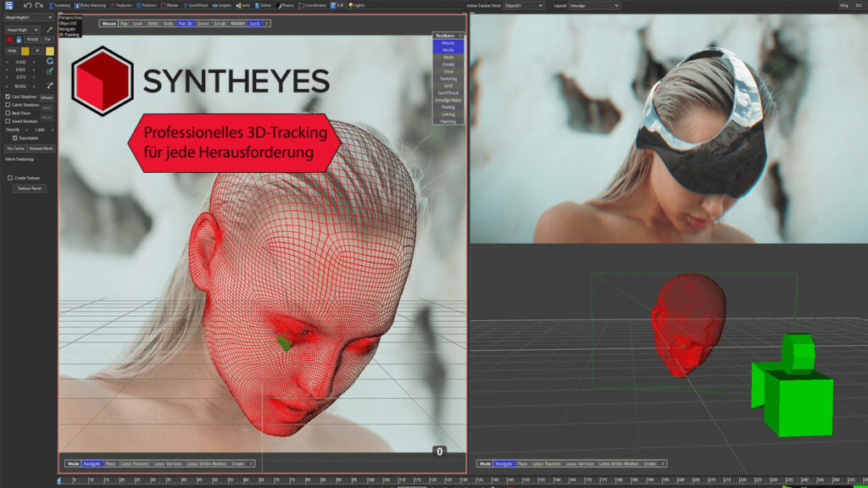Open the Planar room
The image size is (868, 488).
[170, 6]
